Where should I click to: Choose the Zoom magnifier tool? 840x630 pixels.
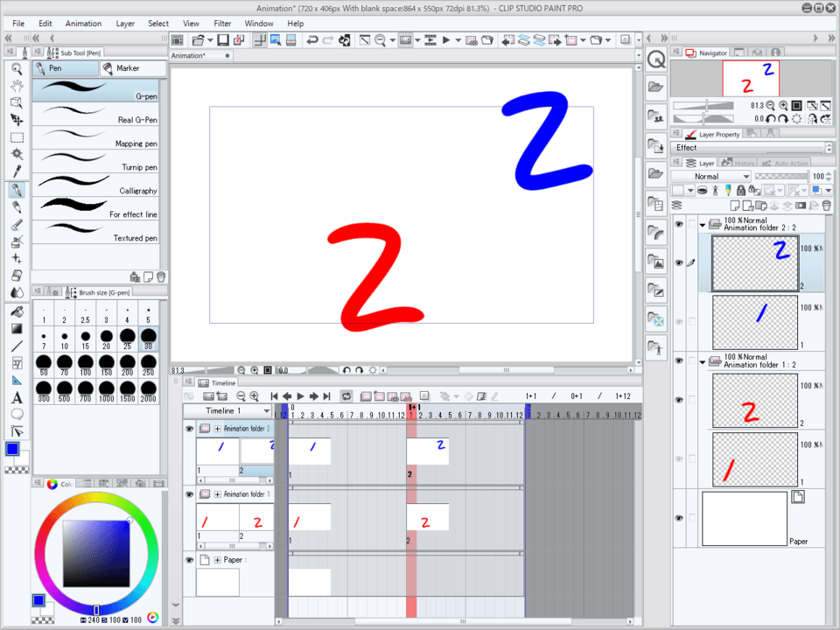17,68
